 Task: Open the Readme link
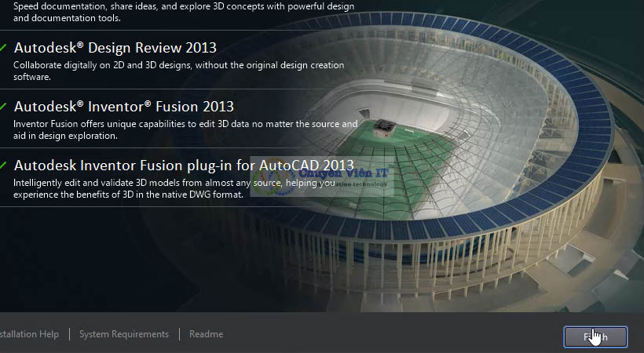[x=207, y=334]
